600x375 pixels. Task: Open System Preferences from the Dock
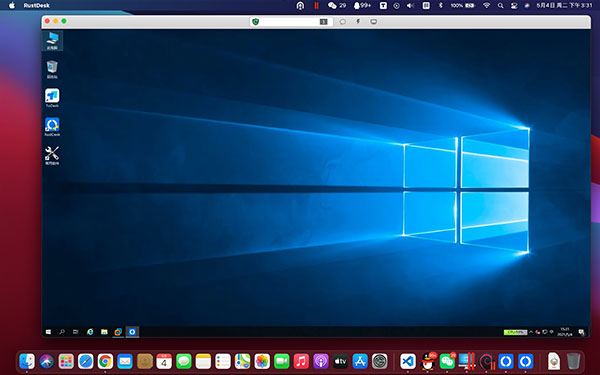click(380, 361)
